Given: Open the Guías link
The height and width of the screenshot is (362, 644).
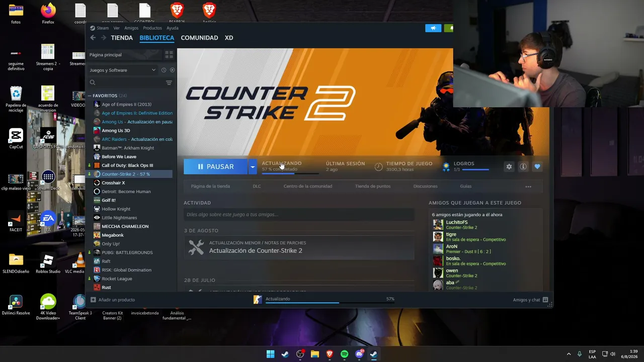Looking at the screenshot, I should (466, 187).
